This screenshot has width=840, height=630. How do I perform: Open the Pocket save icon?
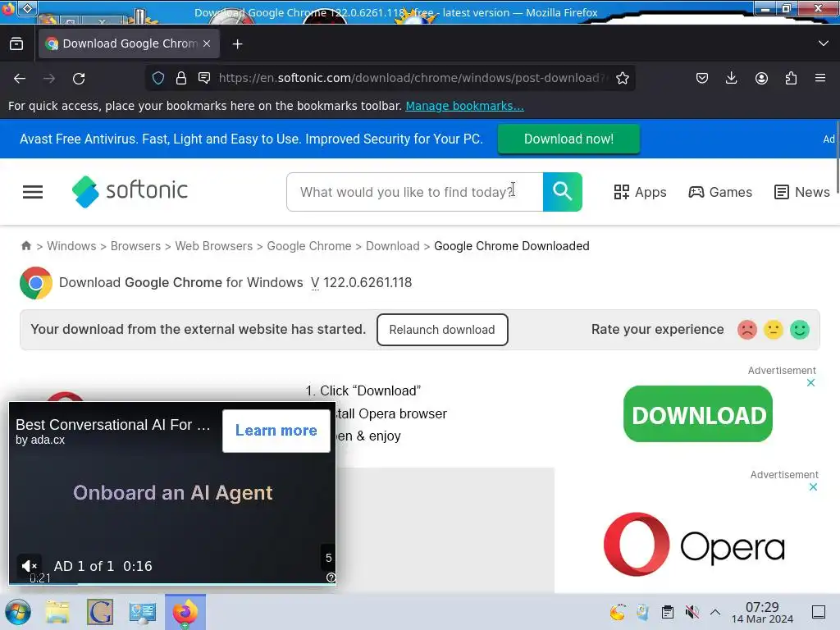(702, 78)
